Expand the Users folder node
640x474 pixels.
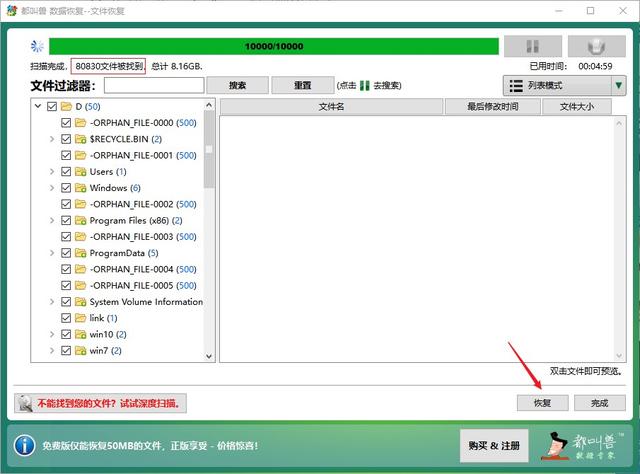coord(52,171)
